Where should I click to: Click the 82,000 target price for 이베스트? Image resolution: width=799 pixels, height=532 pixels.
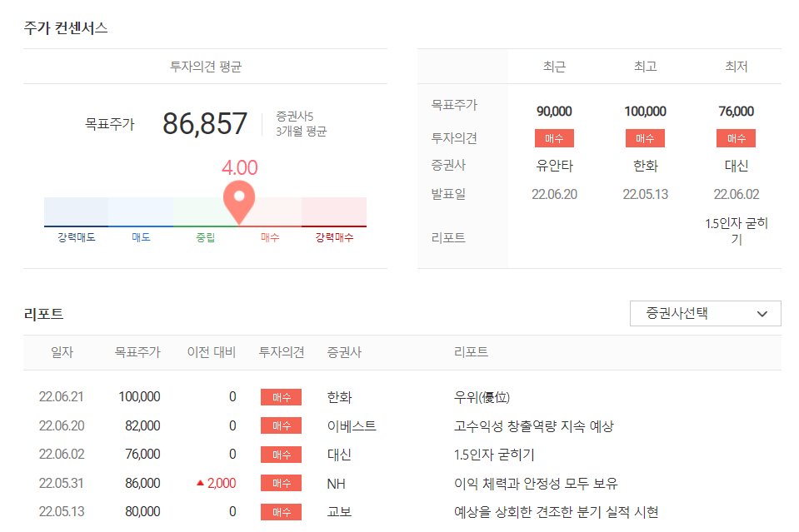click(142, 425)
